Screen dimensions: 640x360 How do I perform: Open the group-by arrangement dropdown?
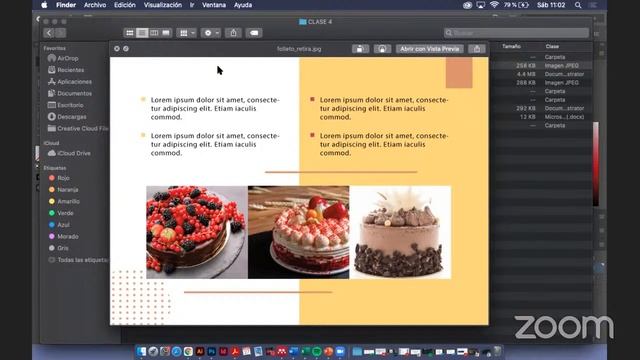187,33
